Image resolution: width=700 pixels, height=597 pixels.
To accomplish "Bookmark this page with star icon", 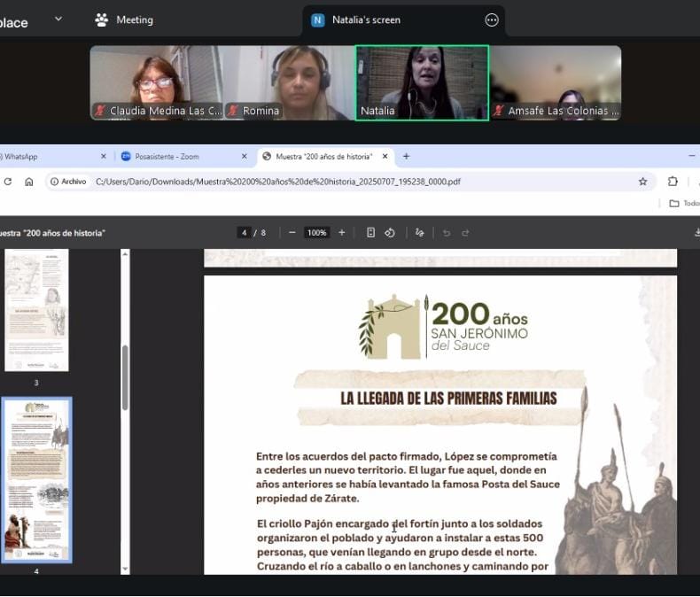I will click(x=642, y=182).
